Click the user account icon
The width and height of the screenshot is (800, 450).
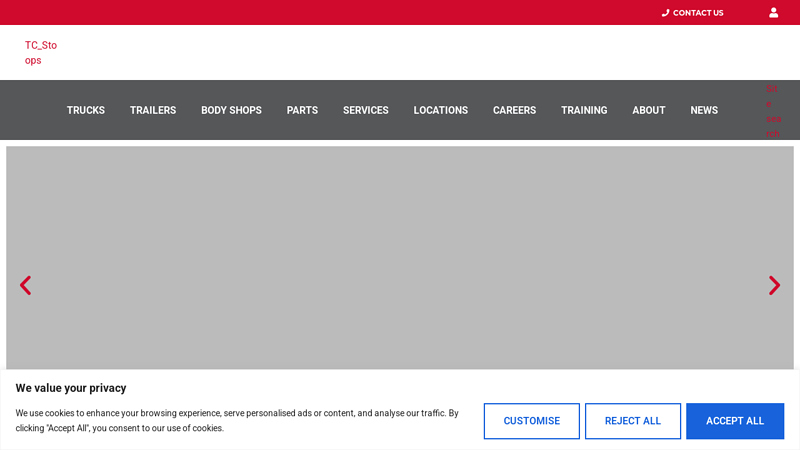coord(773,13)
